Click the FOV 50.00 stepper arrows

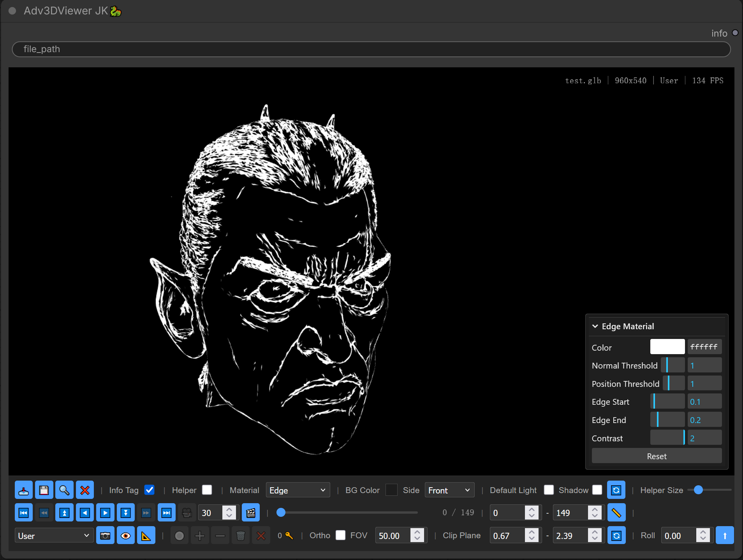417,536
